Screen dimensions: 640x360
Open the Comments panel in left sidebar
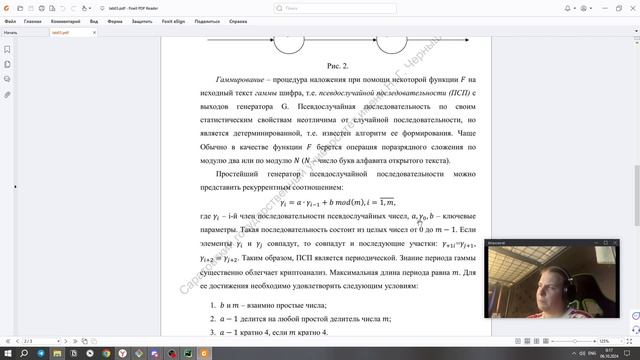click(x=7, y=79)
